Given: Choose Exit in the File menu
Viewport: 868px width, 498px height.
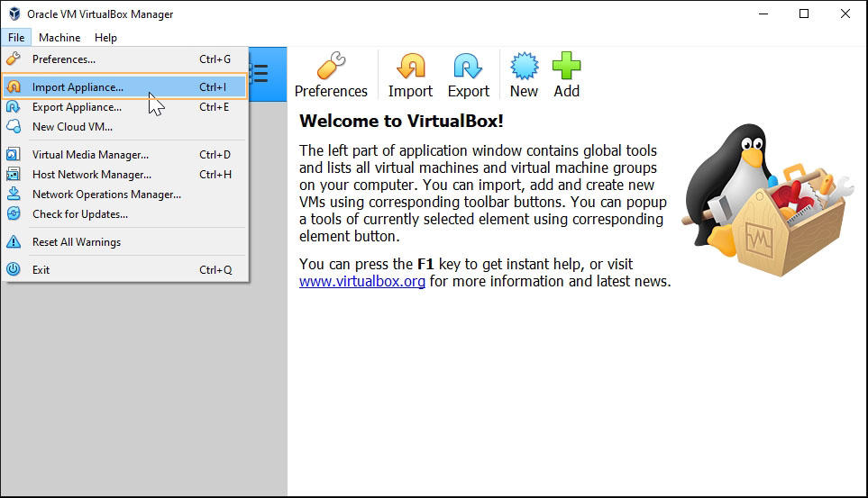Looking at the screenshot, I should tap(41, 270).
